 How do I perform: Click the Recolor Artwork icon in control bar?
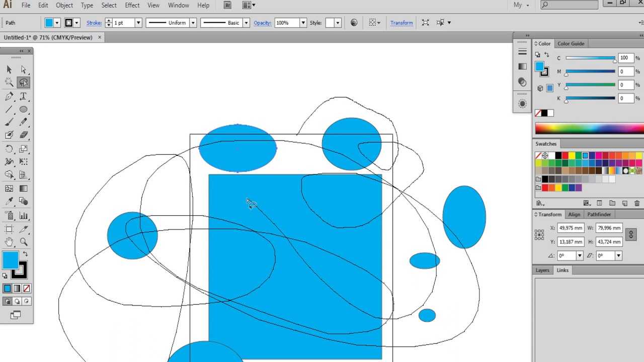pos(354,23)
